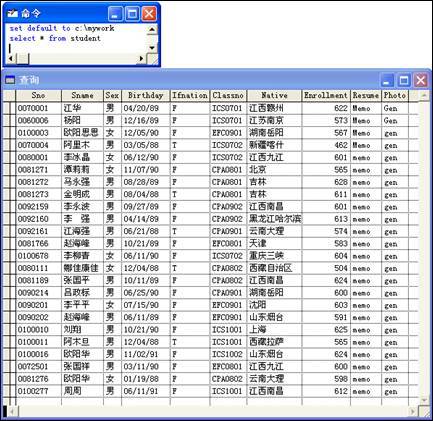Screen dimensions: 433x421
Task: Click the name cell 李平平
Action: click(82, 305)
